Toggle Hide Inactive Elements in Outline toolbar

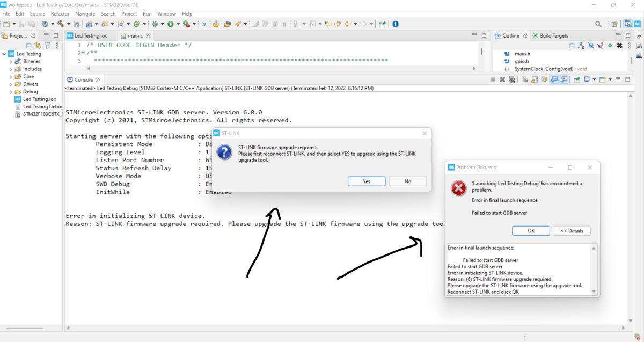(619, 46)
